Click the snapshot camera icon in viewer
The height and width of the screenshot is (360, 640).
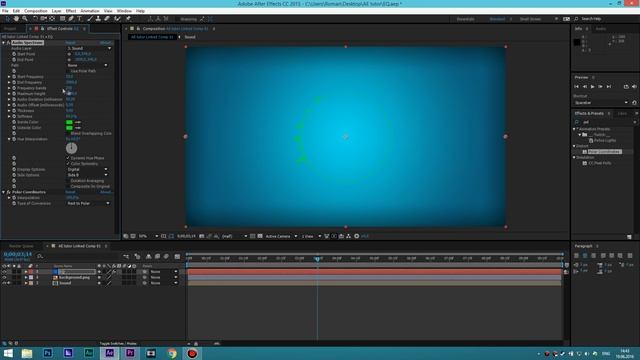click(x=202, y=236)
